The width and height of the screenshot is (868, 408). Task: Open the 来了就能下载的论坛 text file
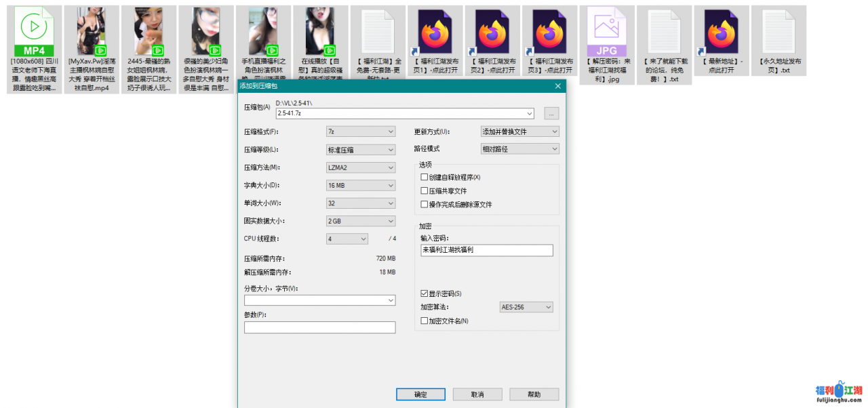tap(664, 30)
